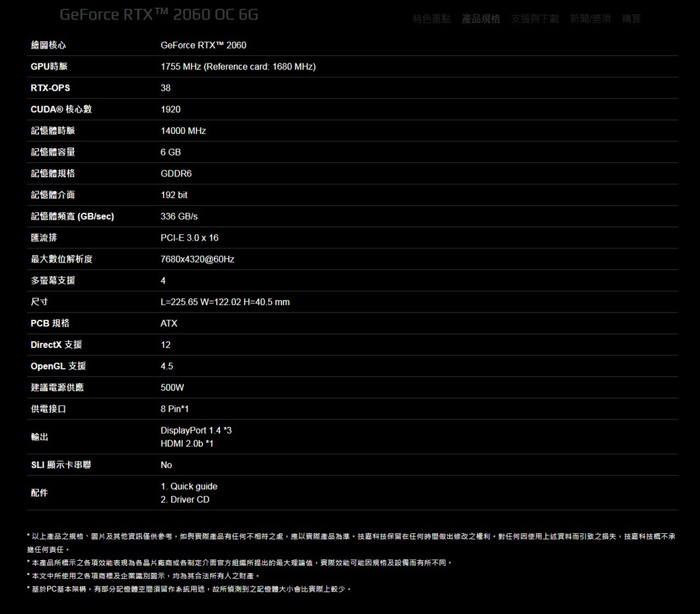Select the RTX-OPS row label
This screenshot has height=614, width=700.
pyautogui.click(x=50, y=88)
